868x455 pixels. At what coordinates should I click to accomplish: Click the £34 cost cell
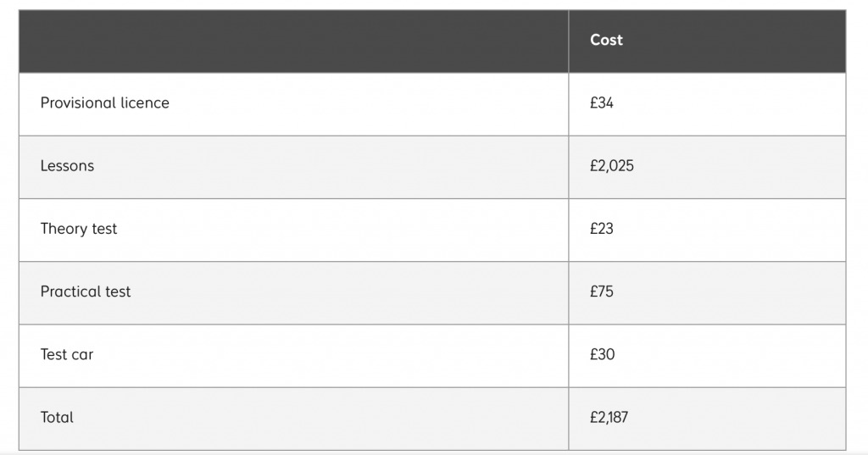(601, 103)
